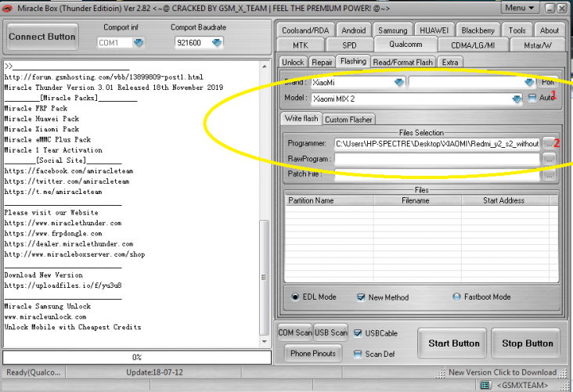Image resolution: width=573 pixels, height=392 pixels.
Task: Open the Unlock sub-tab
Action: (293, 62)
